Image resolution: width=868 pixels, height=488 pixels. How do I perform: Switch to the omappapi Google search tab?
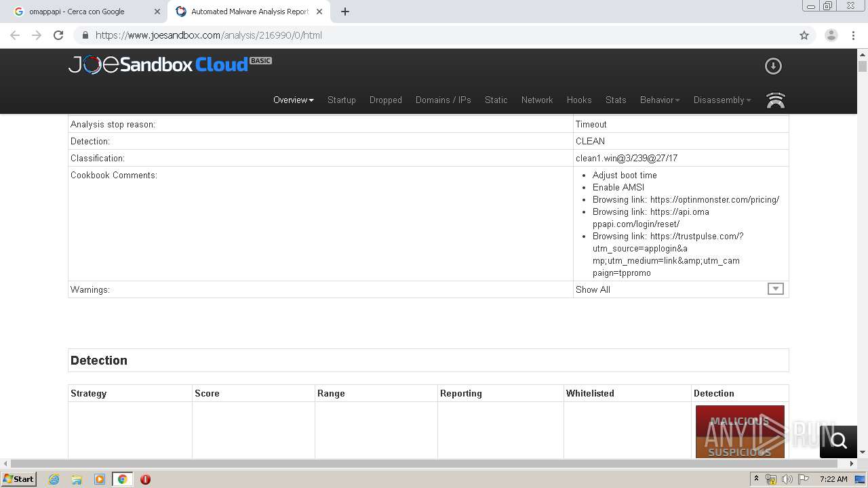(x=85, y=12)
